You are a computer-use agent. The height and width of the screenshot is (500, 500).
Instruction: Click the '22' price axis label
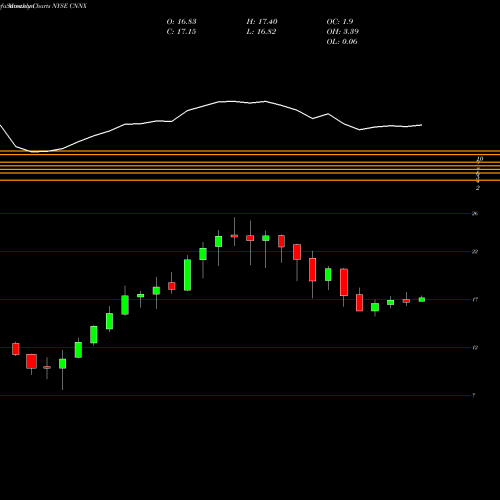point(475,252)
